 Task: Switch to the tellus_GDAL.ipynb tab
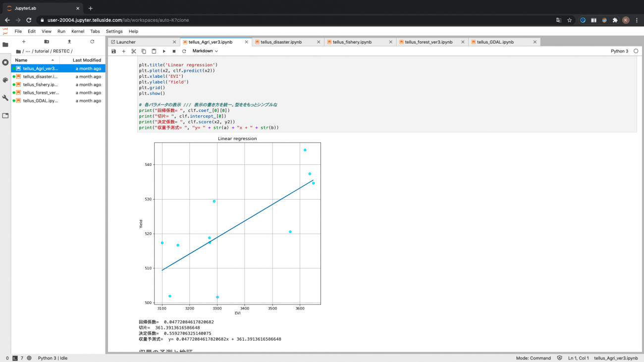(x=504, y=42)
